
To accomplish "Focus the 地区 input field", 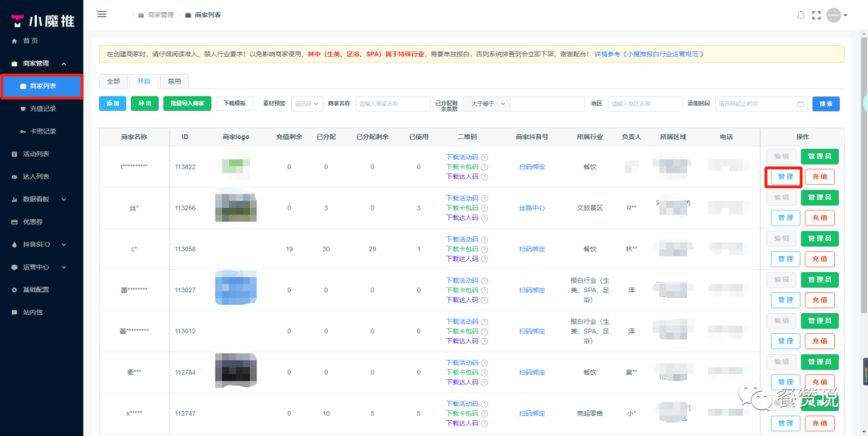I will tap(645, 104).
